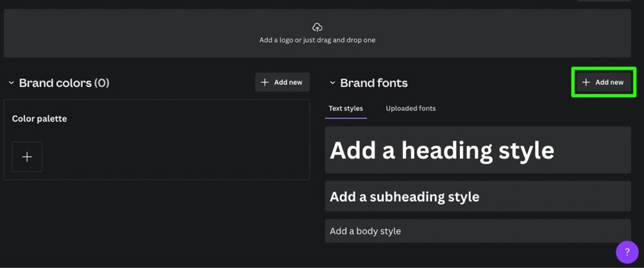Screen dimensions: 644x268
Task: Add a color with the palette plus square
Action: (x=27, y=157)
